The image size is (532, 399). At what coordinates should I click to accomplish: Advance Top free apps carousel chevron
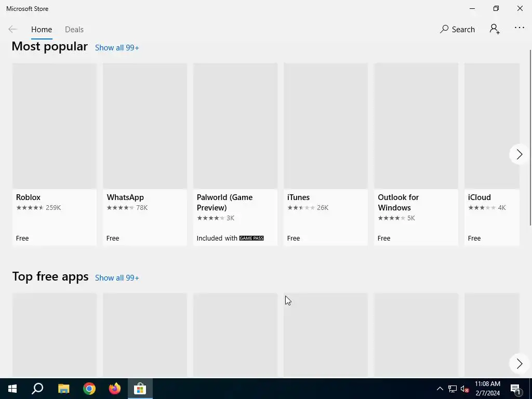pos(519,364)
